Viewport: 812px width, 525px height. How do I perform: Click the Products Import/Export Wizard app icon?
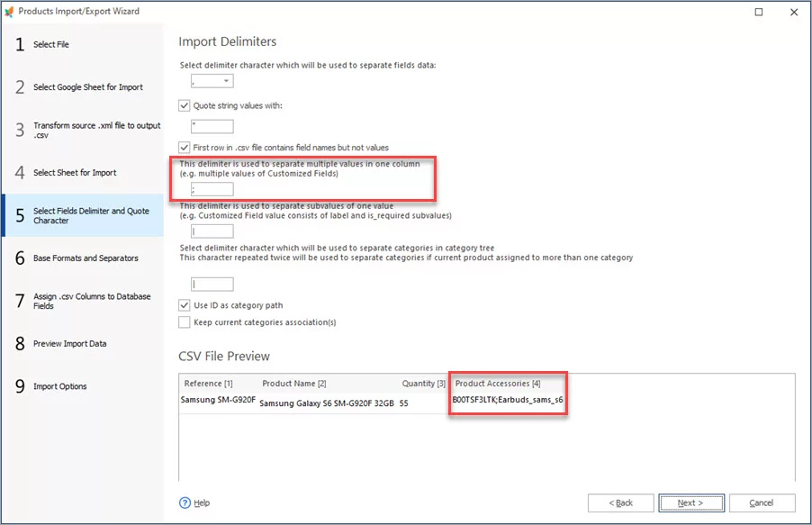click(x=10, y=12)
